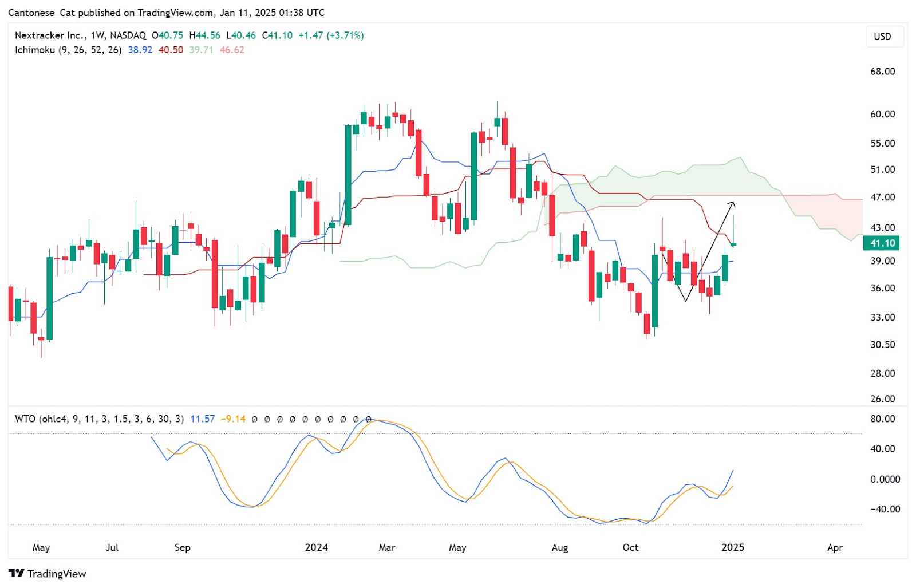This screenshot has width=916, height=588.
Task: Click the Ichimoku indicator legend label
Action: [x=68, y=50]
